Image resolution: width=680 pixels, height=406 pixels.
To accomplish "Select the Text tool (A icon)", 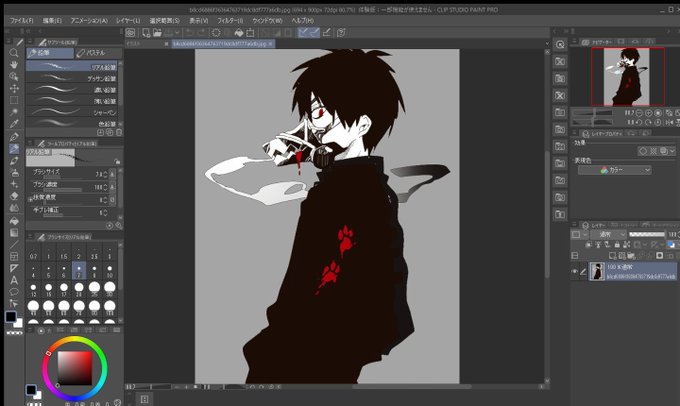I will pyautogui.click(x=14, y=280).
